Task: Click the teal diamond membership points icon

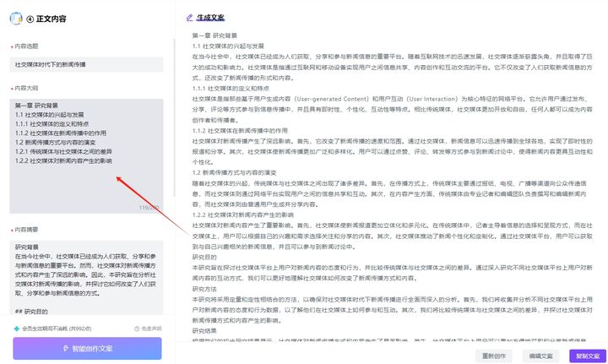Action: (x=17, y=329)
